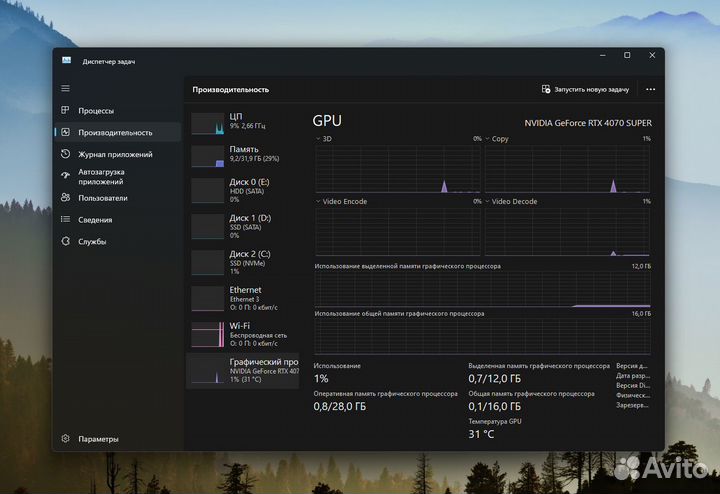Viewport: 720px width, 494px height.
Task: Open the Процессы page
Action: tap(118, 111)
